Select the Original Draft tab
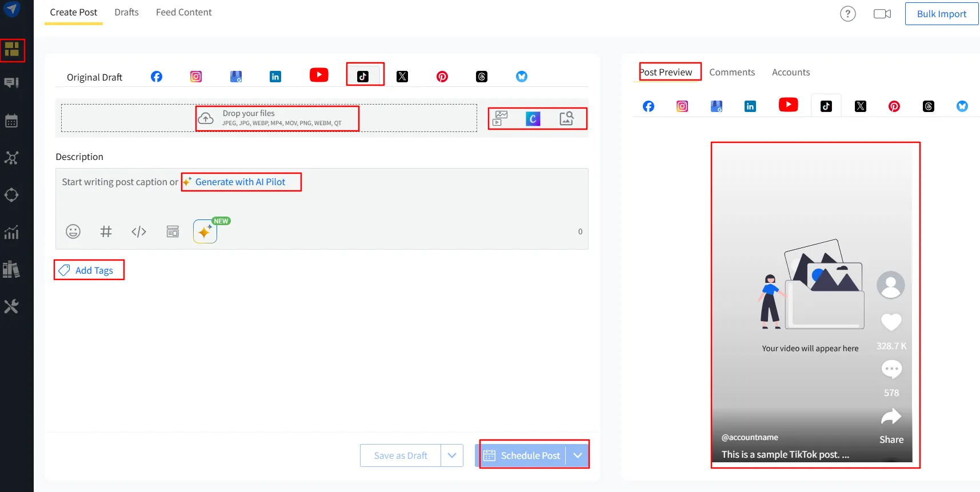980x492 pixels. (94, 77)
